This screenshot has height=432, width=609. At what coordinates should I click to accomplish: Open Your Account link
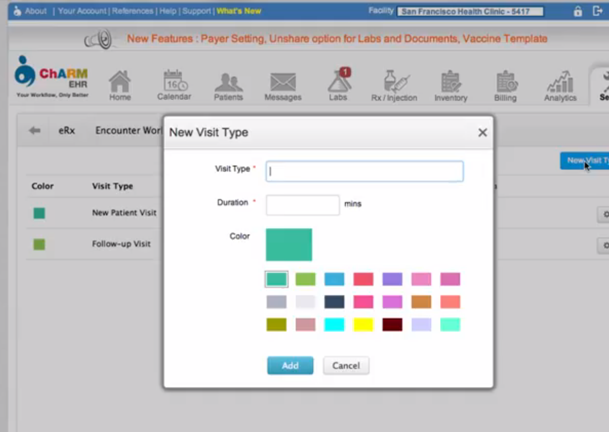(82, 11)
